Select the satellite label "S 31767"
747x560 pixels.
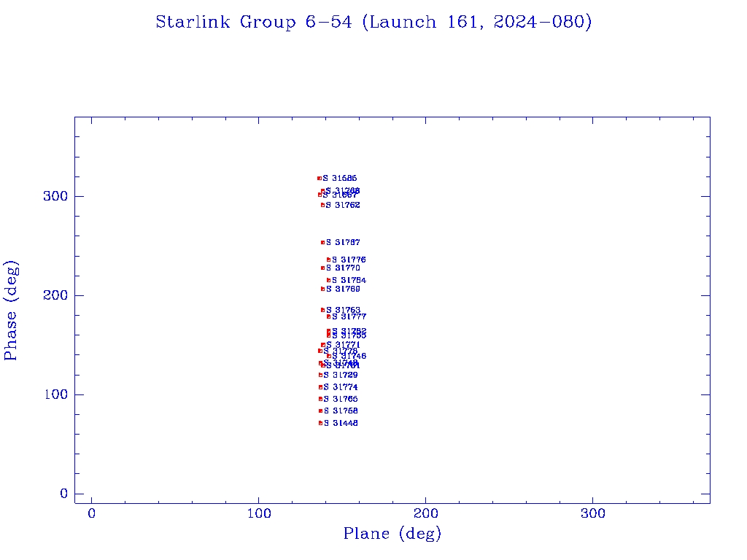[x=343, y=242]
